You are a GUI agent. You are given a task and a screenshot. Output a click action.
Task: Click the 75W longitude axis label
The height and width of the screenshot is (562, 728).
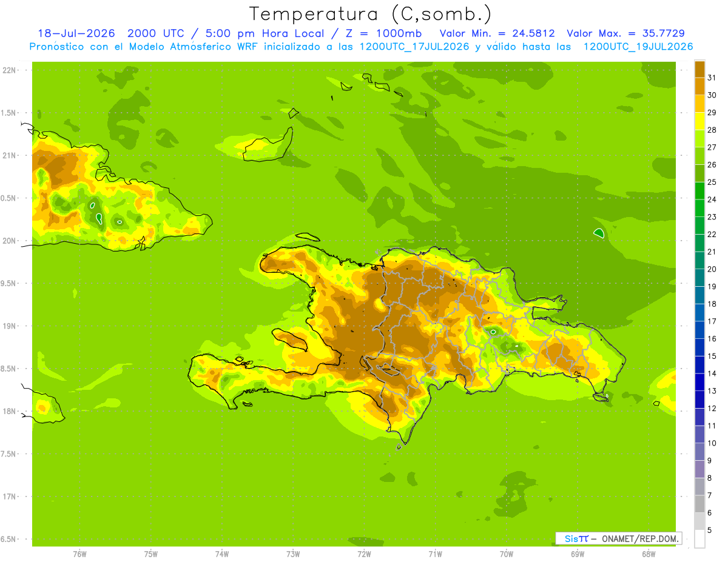click(151, 554)
